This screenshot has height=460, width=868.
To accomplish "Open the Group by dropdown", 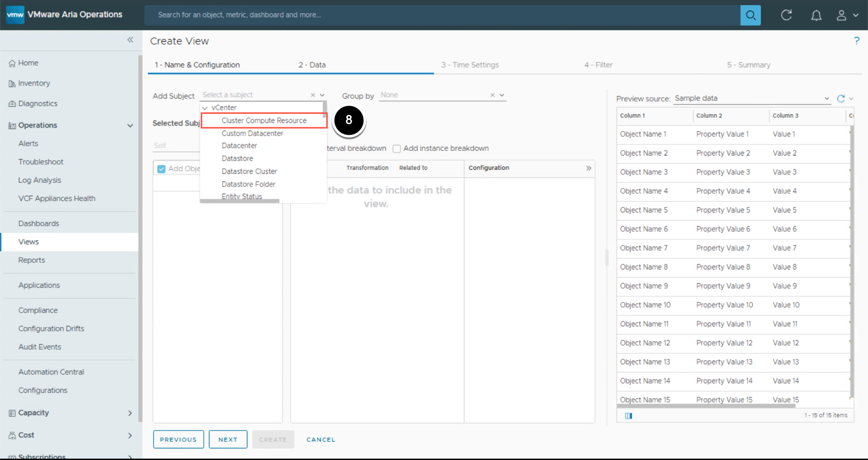I will point(501,95).
